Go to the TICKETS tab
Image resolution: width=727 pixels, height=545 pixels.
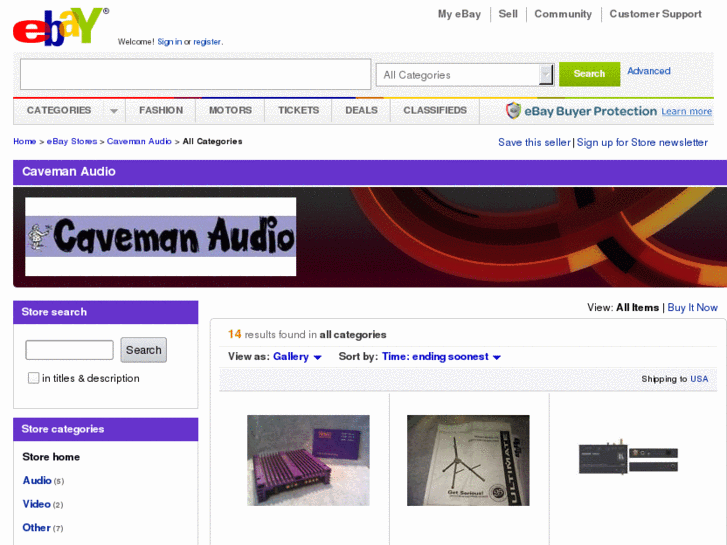pos(299,110)
